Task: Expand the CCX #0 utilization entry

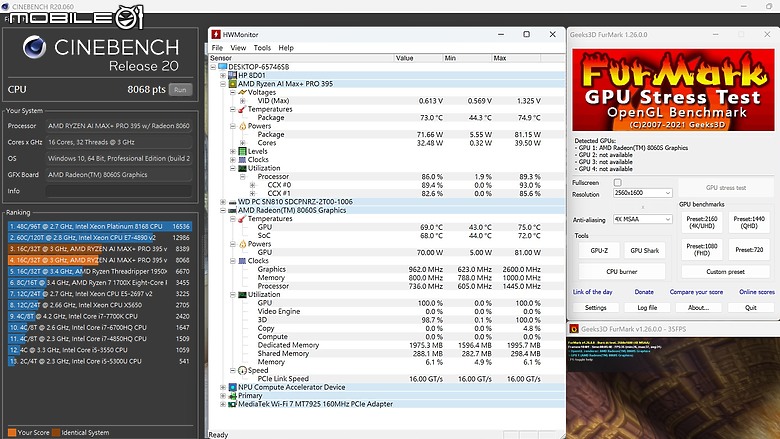Action: tap(252, 185)
